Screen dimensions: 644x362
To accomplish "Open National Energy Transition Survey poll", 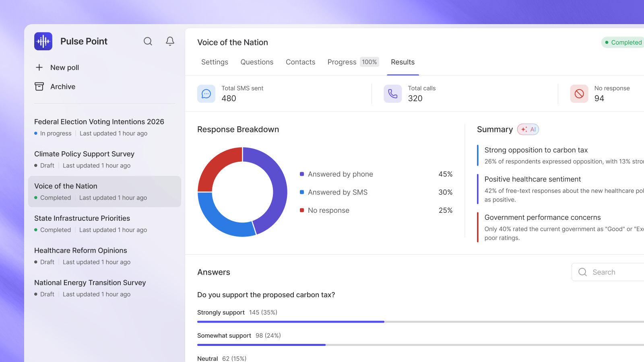I will [x=105, y=288].
